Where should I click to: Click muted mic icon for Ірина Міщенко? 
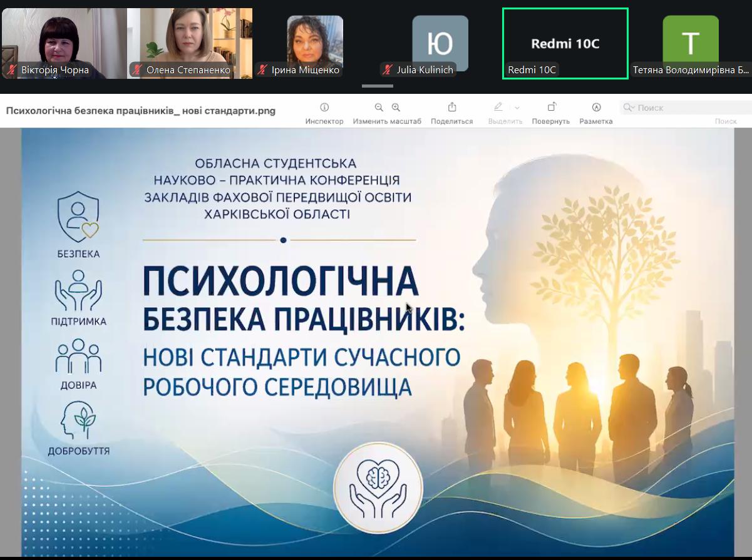[262, 70]
